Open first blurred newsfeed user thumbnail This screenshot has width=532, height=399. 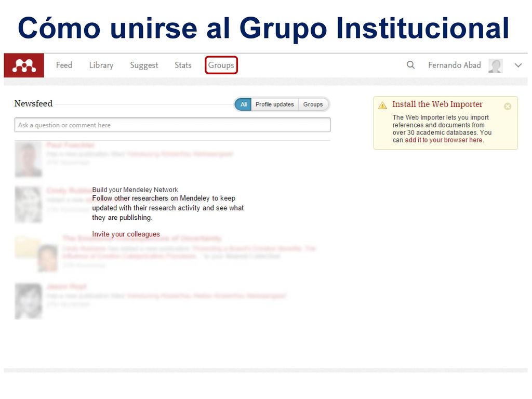click(x=28, y=159)
